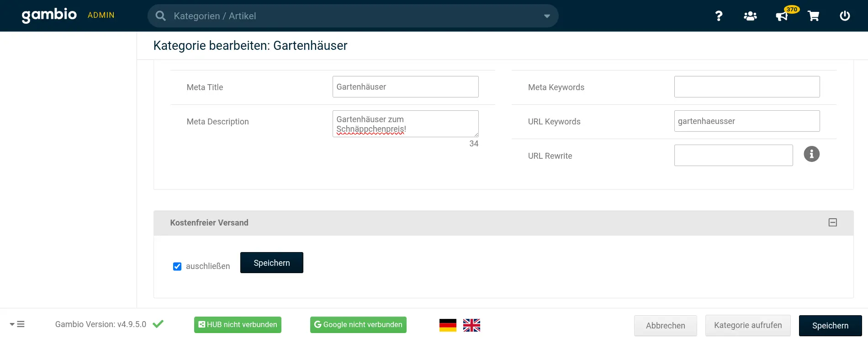This screenshot has height=339, width=868.
Task: Click the ADMIN label in header
Action: click(101, 15)
